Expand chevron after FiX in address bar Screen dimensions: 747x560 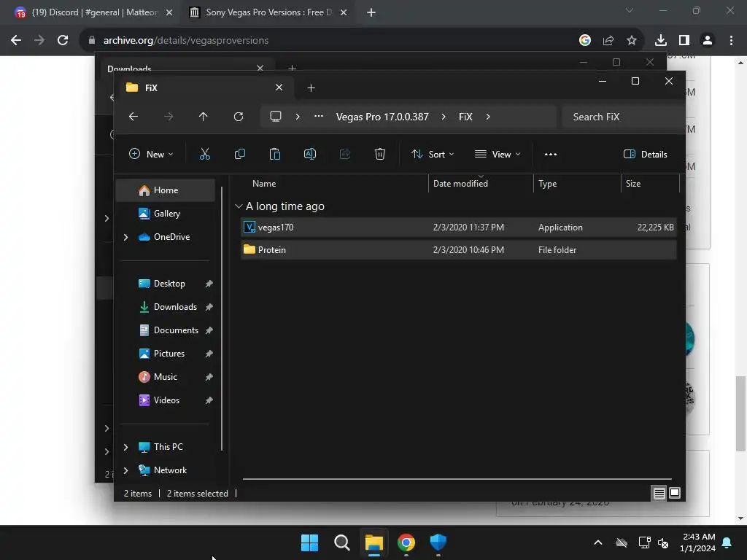click(488, 117)
